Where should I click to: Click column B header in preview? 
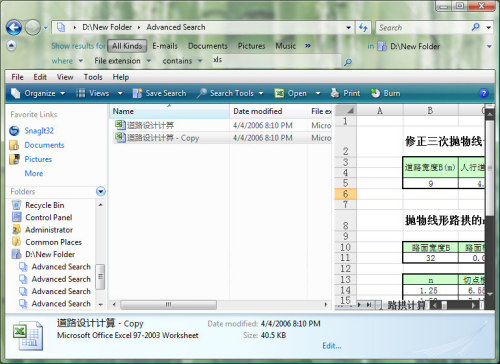[x=430, y=111]
